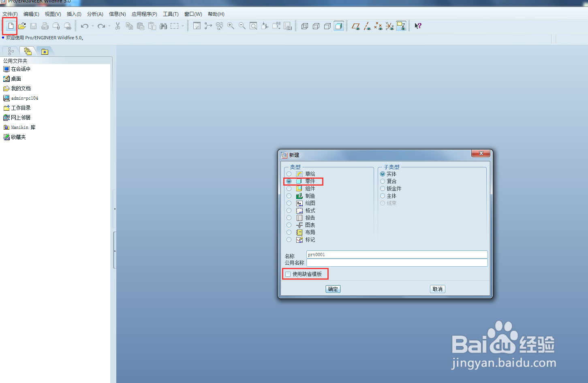This screenshot has width=588, height=383.
Task: Click the Zoom In magnifier icon
Action: (231, 26)
